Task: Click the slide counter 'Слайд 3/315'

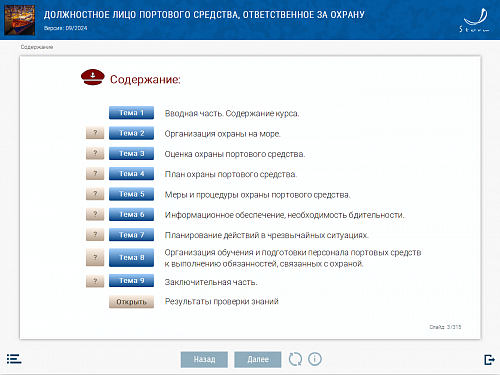Action: [445, 327]
